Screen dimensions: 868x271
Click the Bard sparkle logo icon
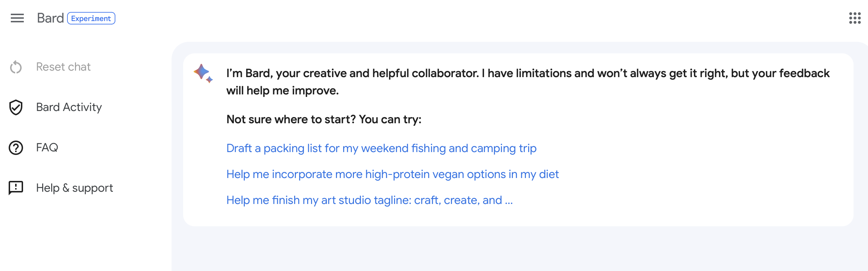(x=203, y=73)
